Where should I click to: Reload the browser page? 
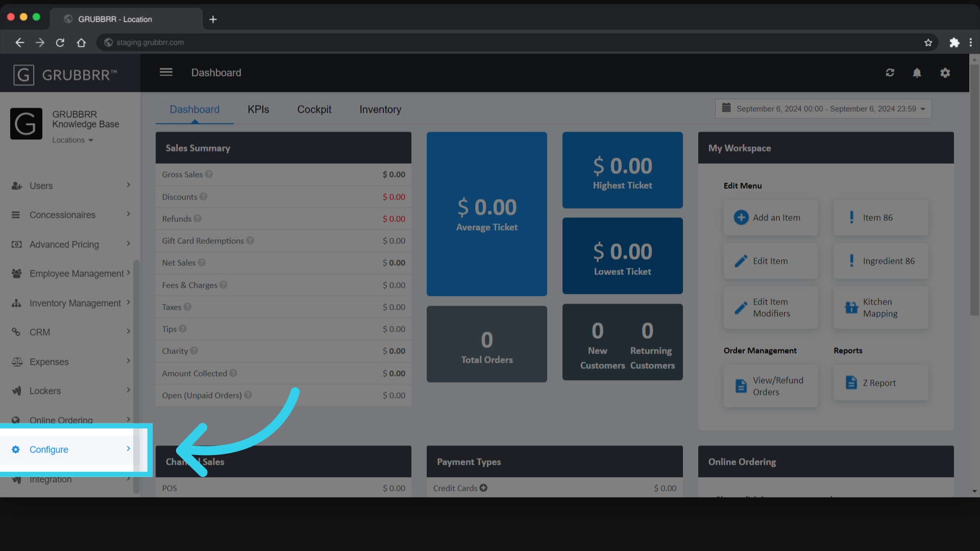point(60,42)
